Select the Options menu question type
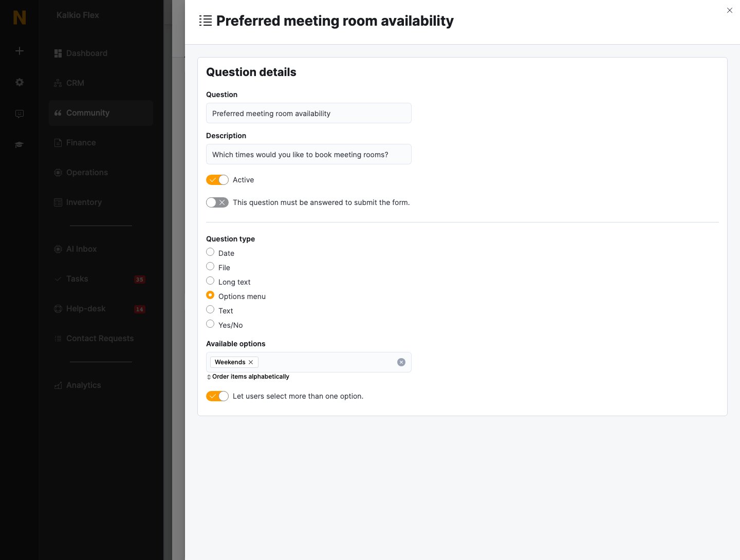Screen dimensions: 740x560 pyautogui.click(x=210, y=295)
